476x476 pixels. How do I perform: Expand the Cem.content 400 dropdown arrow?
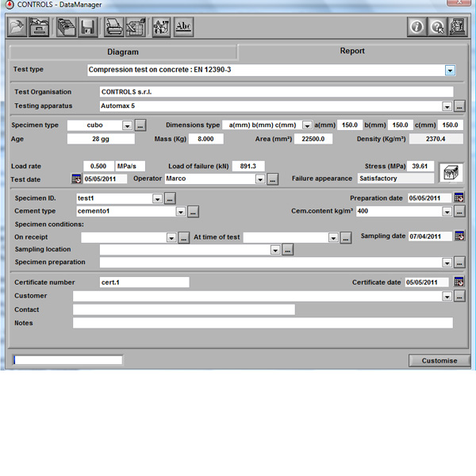(x=447, y=212)
